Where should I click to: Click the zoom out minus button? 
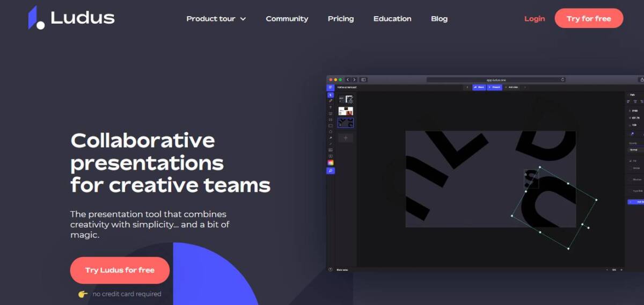click(607, 270)
